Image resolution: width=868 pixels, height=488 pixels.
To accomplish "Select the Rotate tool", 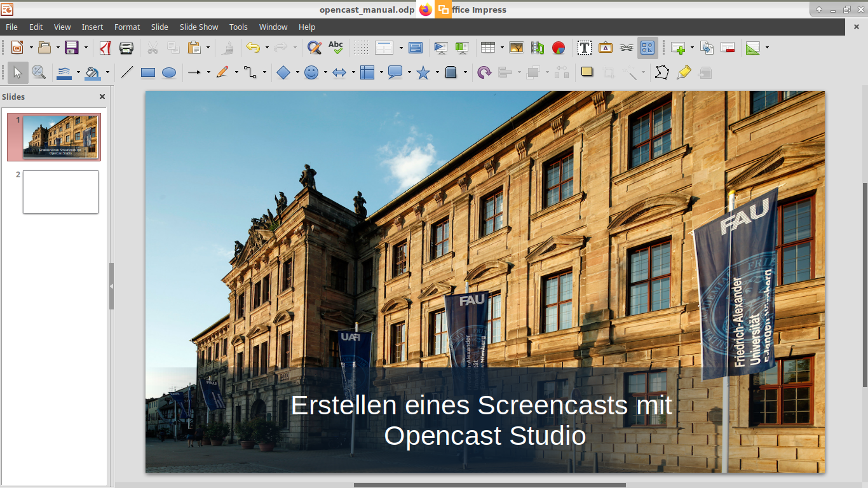I will (484, 72).
